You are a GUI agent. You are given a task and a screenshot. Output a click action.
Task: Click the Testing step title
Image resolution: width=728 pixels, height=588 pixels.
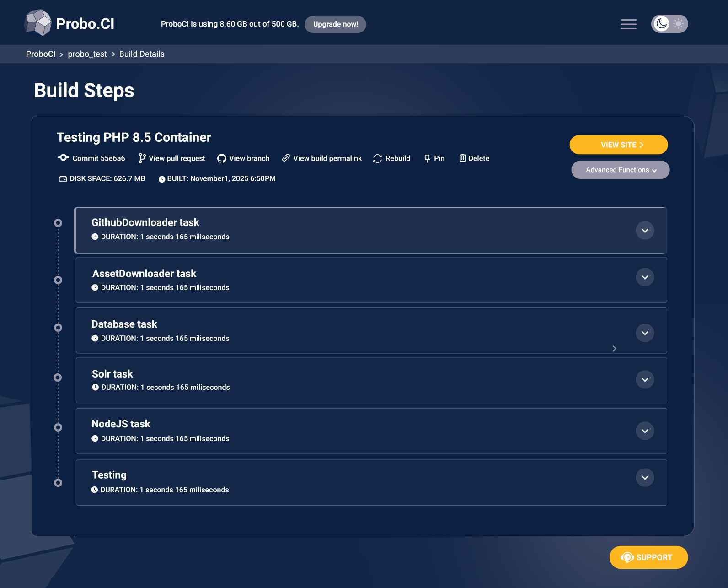109,475
